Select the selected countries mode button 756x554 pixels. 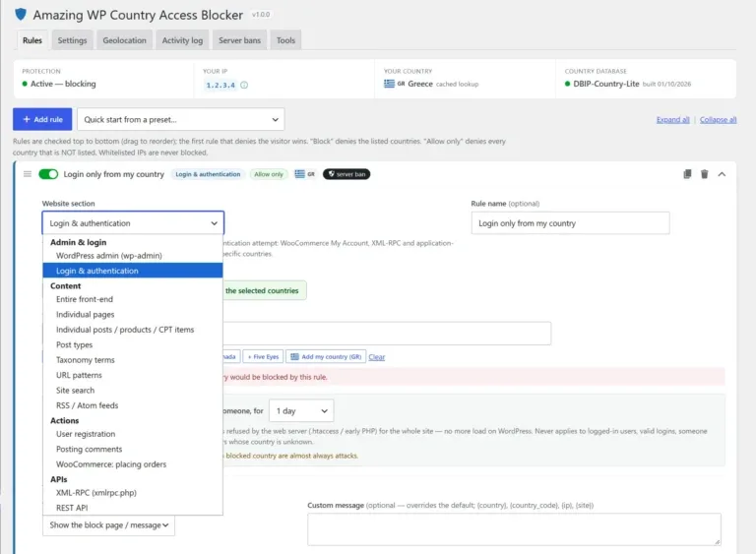(264, 290)
